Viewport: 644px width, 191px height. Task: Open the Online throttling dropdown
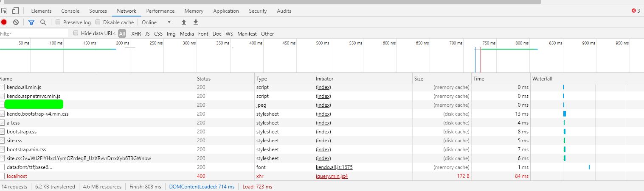pyautogui.click(x=156, y=22)
